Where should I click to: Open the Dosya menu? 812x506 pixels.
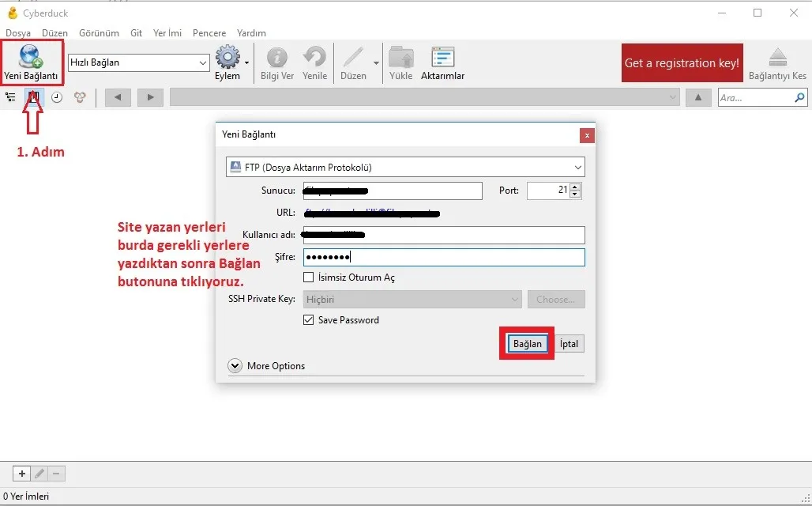pyautogui.click(x=18, y=33)
